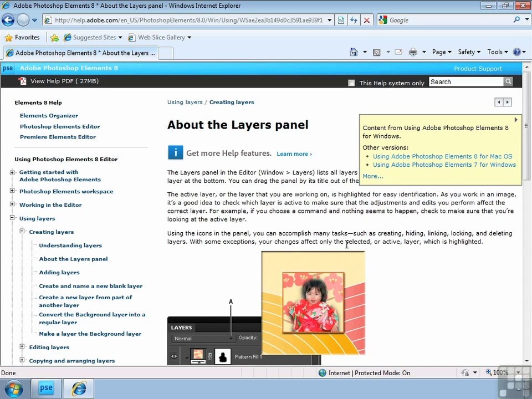The height and width of the screenshot is (399, 532).
Task: Open Using Adobe Photoshop Elements 8 for Mac OS
Action: click(442, 156)
